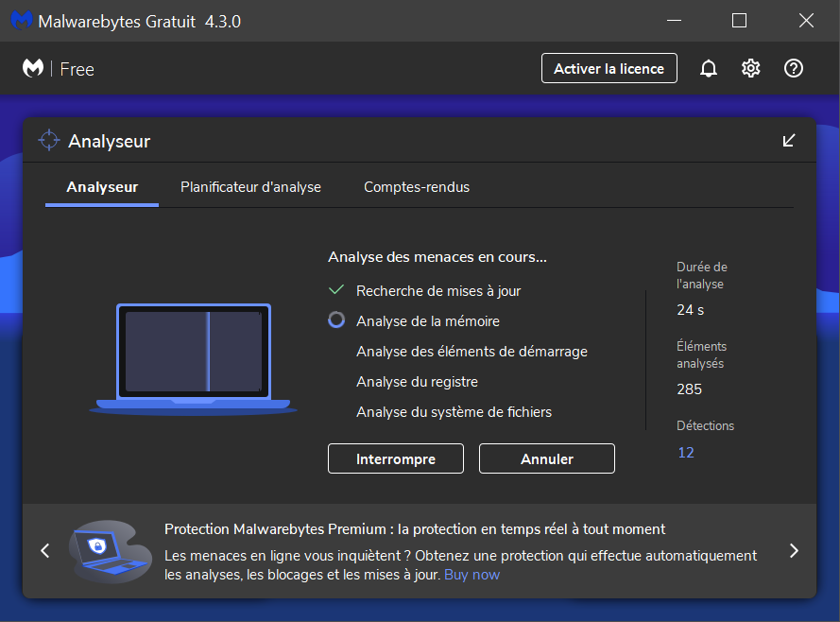Open the notifications bell

pos(709,69)
